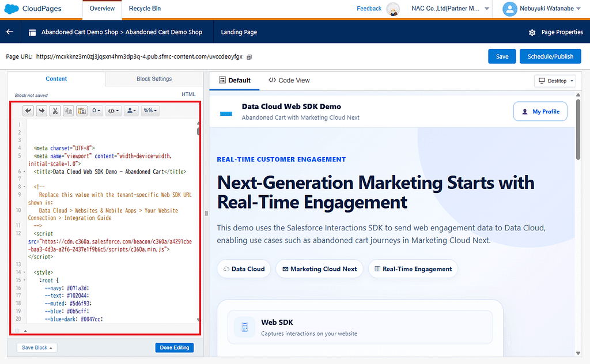Go back with the left arrow

10,32
